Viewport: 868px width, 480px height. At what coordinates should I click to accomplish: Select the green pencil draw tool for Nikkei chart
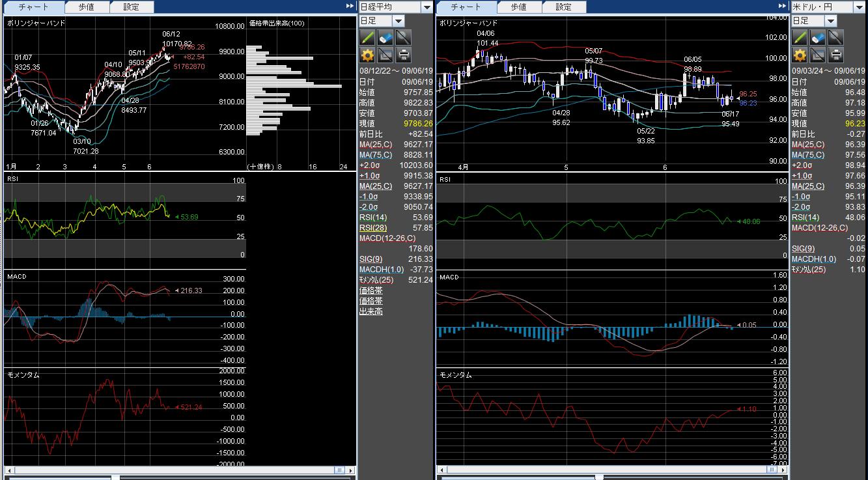[x=367, y=37]
